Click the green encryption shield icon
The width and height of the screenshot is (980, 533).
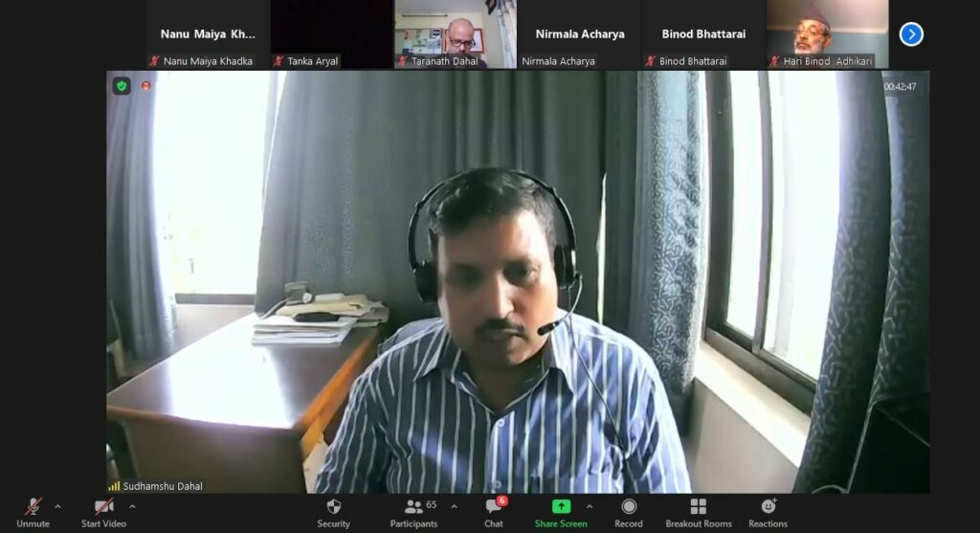point(122,86)
